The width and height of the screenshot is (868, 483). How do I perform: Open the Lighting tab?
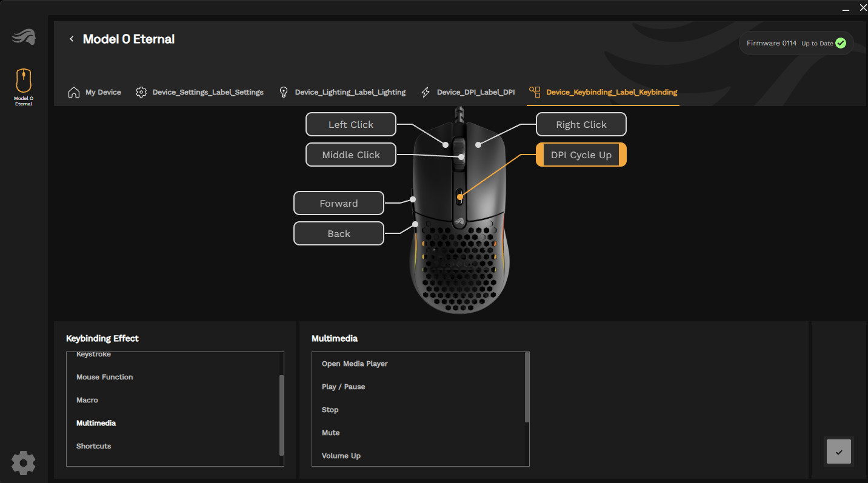pos(342,92)
